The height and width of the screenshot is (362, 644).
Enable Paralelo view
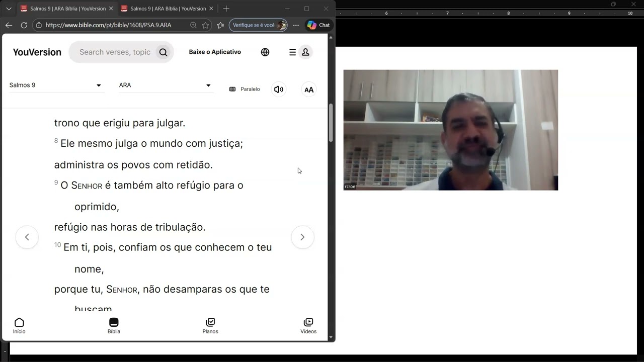(245, 89)
